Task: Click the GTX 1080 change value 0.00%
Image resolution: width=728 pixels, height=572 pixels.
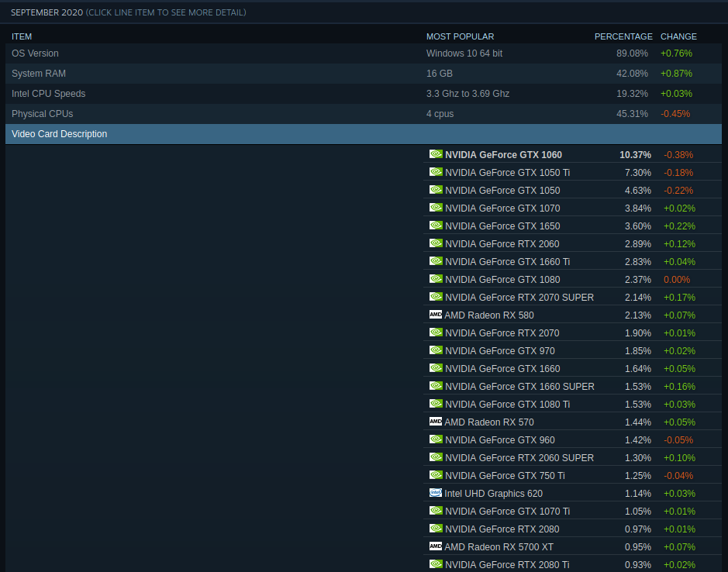Action: pyautogui.click(x=678, y=280)
